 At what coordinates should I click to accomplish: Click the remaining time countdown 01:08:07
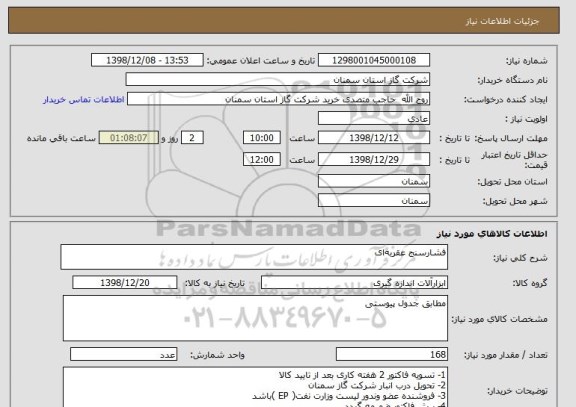click(129, 138)
